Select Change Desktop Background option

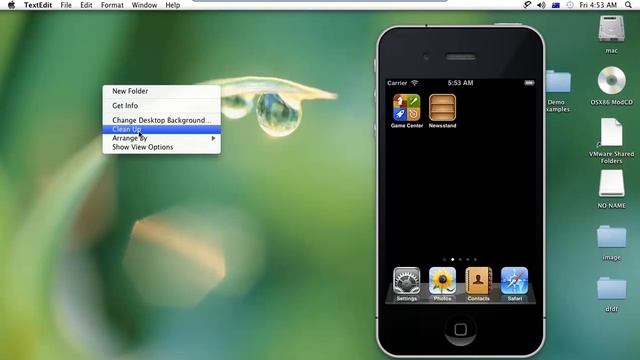click(162, 120)
